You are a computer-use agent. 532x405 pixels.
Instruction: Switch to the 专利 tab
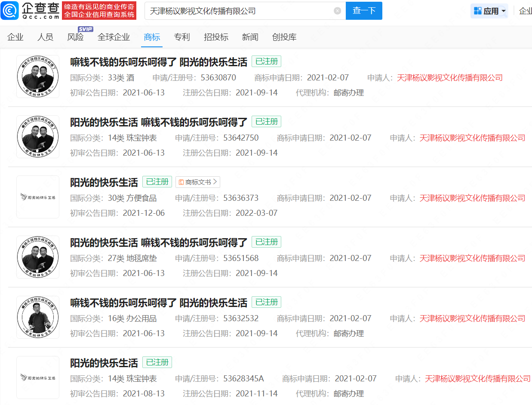click(x=182, y=37)
